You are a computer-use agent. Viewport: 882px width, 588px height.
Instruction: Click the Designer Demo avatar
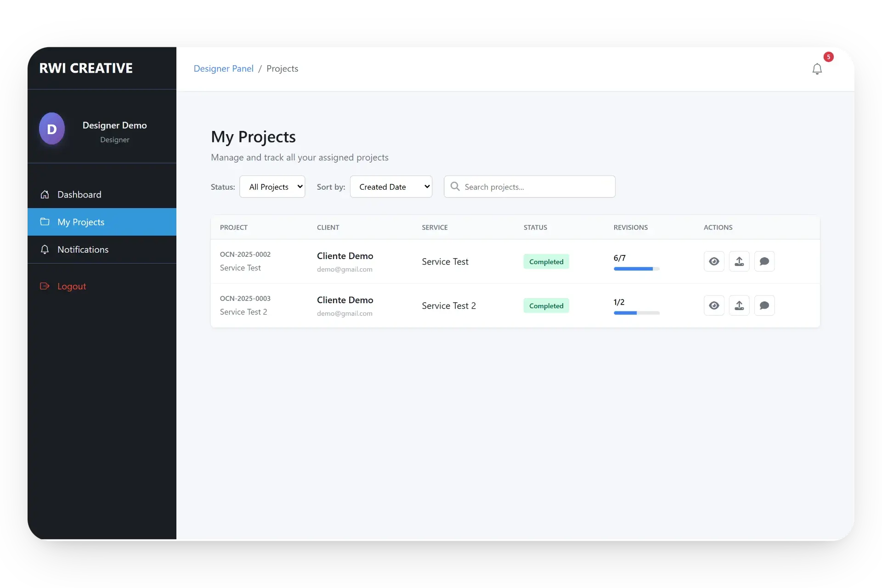coord(52,129)
